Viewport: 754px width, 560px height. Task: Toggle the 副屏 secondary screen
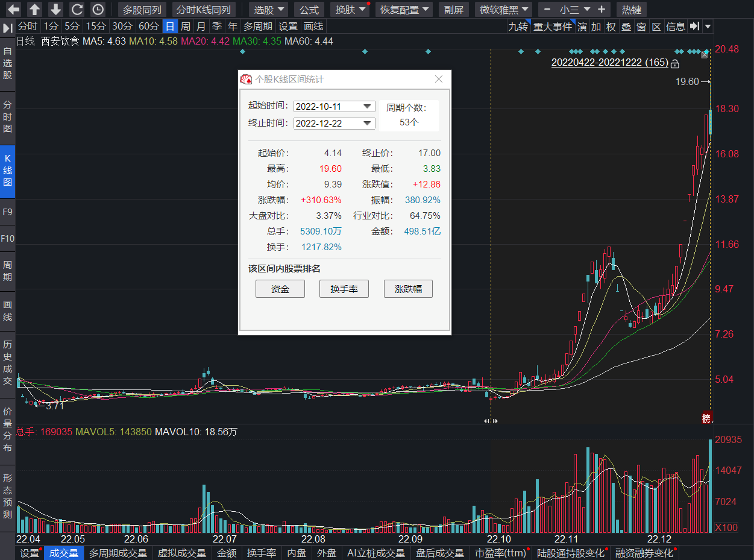click(x=454, y=10)
